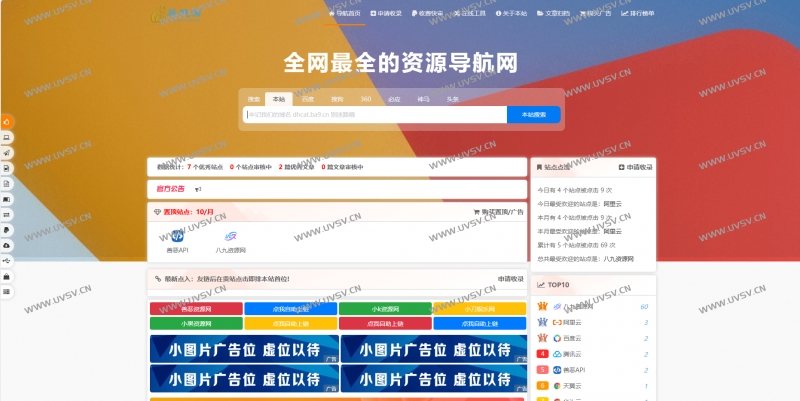Image resolution: width=800 pixels, height=401 pixels.
Task: Open the yellow 小刀娱乐网 link button
Action: pos(480,309)
